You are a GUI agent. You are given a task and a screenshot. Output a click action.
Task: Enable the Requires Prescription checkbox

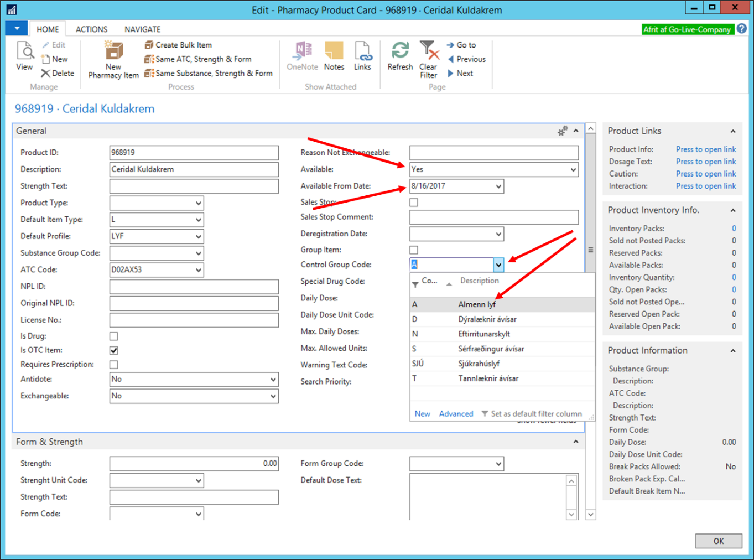click(x=114, y=365)
